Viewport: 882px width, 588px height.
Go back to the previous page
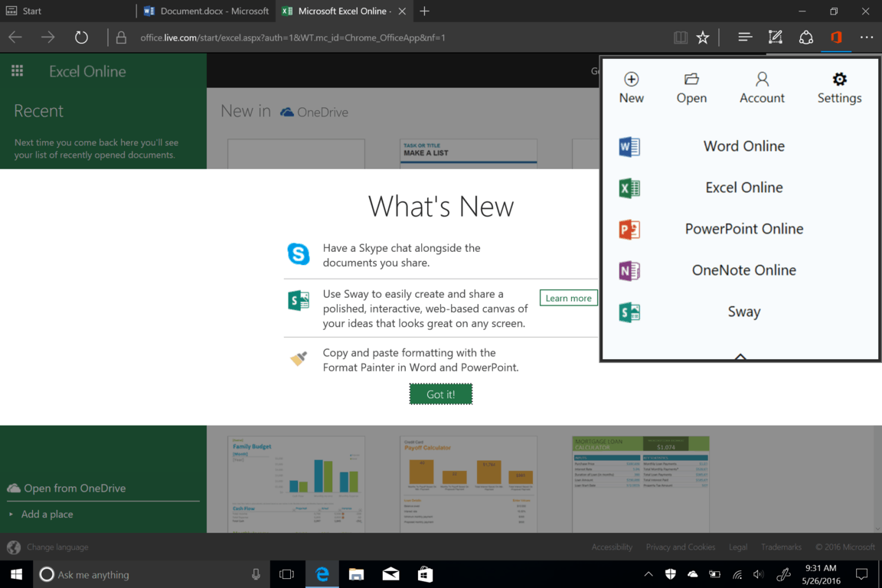[x=15, y=38]
